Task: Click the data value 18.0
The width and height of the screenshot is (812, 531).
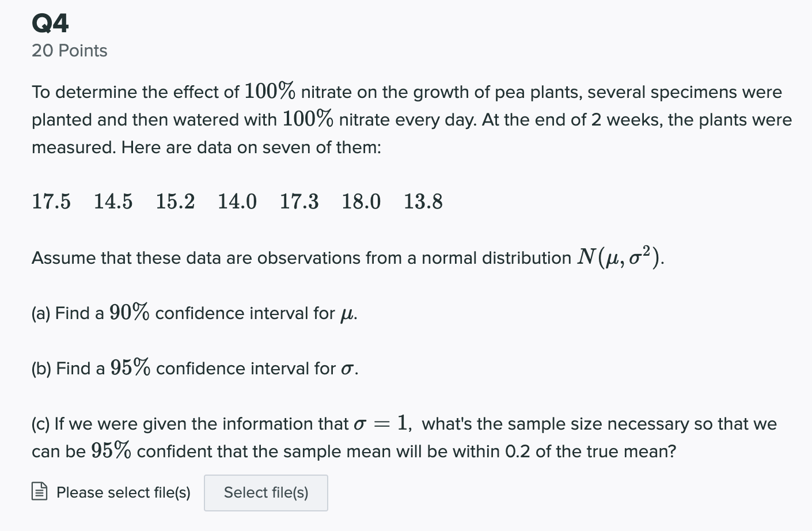Action: (361, 202)
